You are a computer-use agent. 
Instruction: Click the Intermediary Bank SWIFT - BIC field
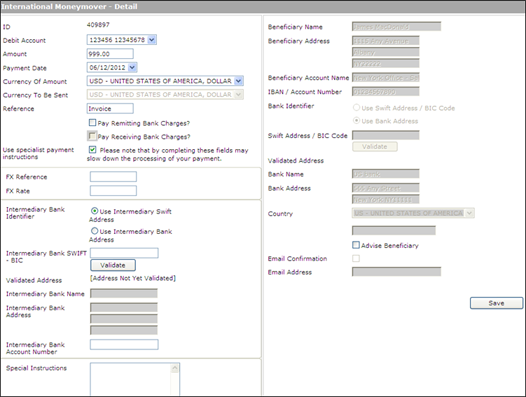[x=124, y=253]
